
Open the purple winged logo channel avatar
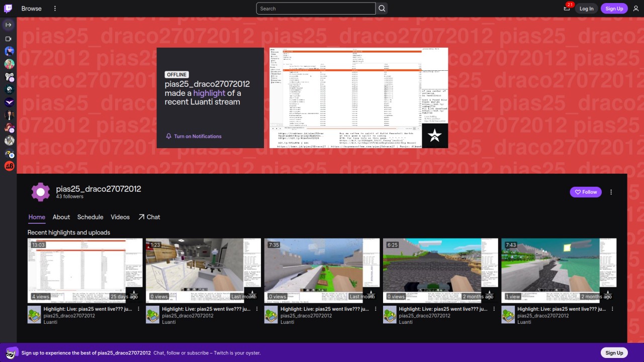click(10, 102)
